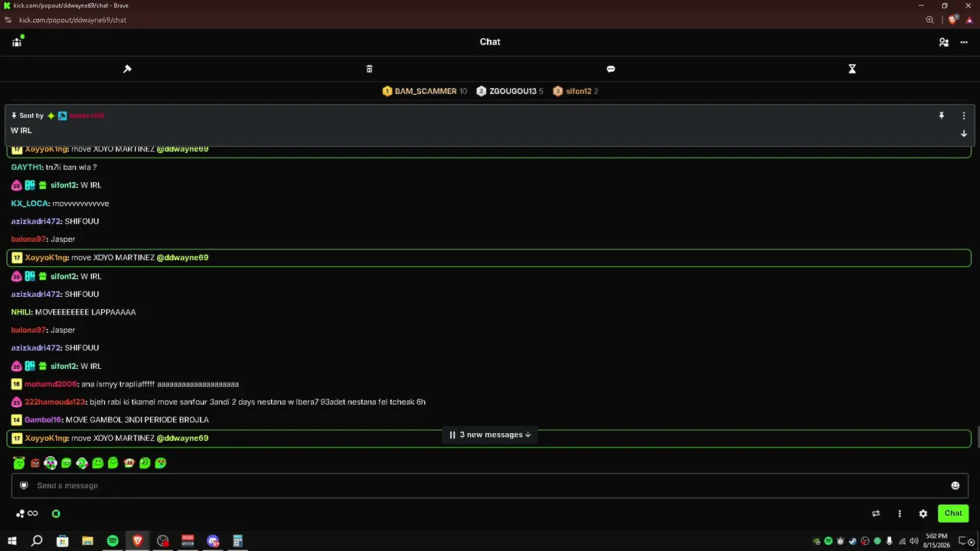The height and width of the screenshot is (551, 980).
Task: Click the 222hamouda123 username
Action: click(55, 402)
